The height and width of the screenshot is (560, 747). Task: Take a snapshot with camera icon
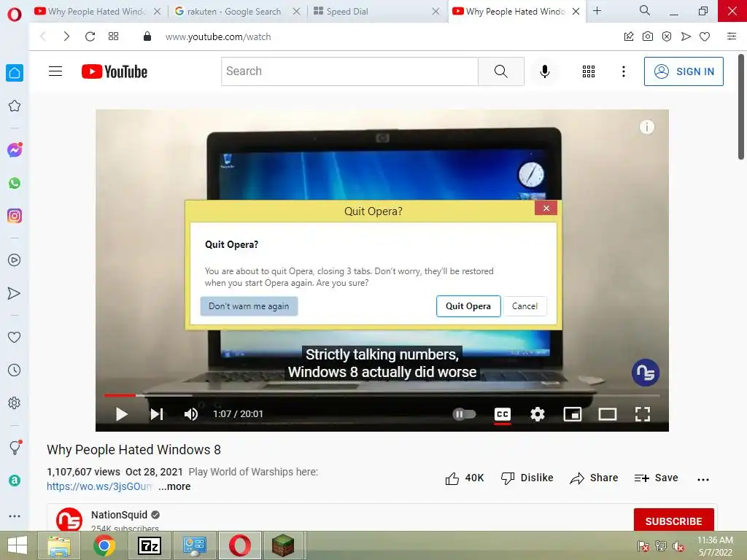click(x=648, y=36)
